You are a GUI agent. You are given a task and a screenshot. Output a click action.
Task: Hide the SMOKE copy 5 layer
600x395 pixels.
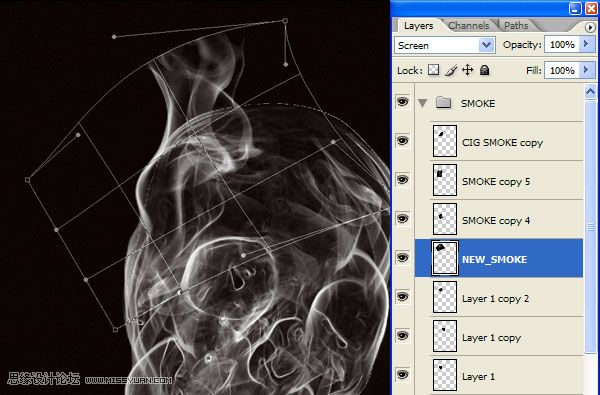tap(402, 180)
